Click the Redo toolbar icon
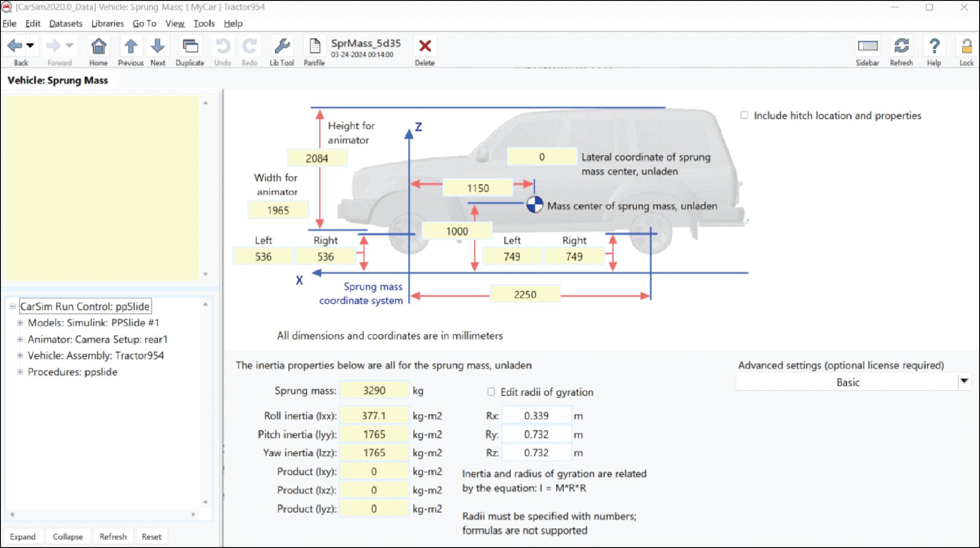Viewport: 980px width, 548px height. (x=249, y=46)
